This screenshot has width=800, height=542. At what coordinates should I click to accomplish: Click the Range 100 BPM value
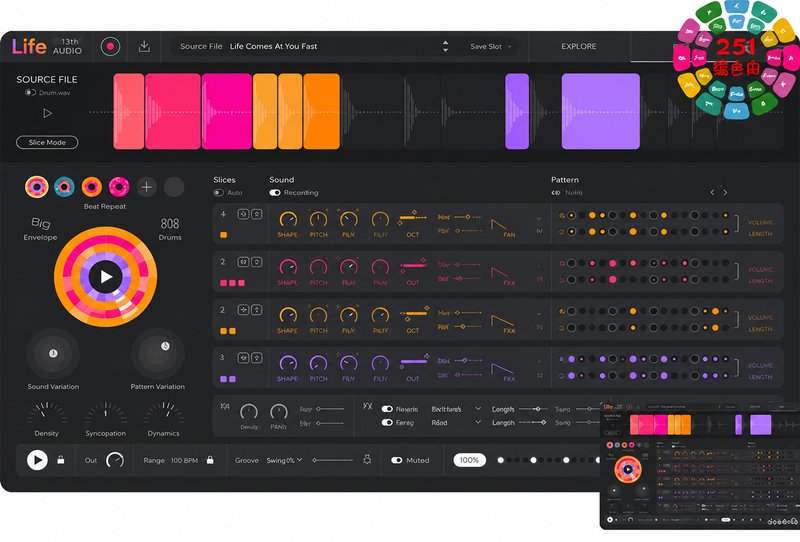[184, 460]
